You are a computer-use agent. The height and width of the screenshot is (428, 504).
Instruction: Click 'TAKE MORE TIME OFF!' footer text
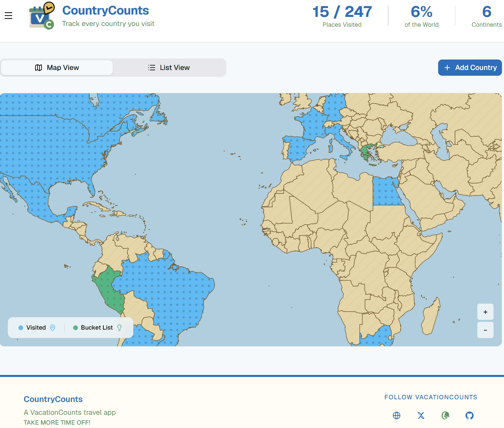pyautogui.click(x=57, y=423)
